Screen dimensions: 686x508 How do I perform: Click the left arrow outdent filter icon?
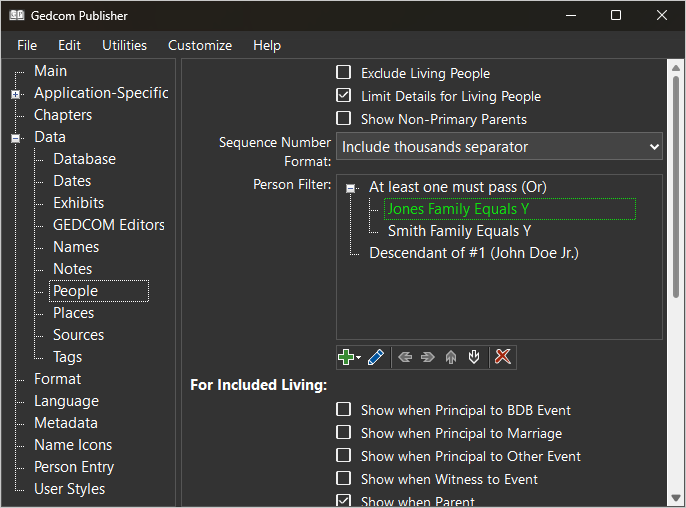[405, 357]
